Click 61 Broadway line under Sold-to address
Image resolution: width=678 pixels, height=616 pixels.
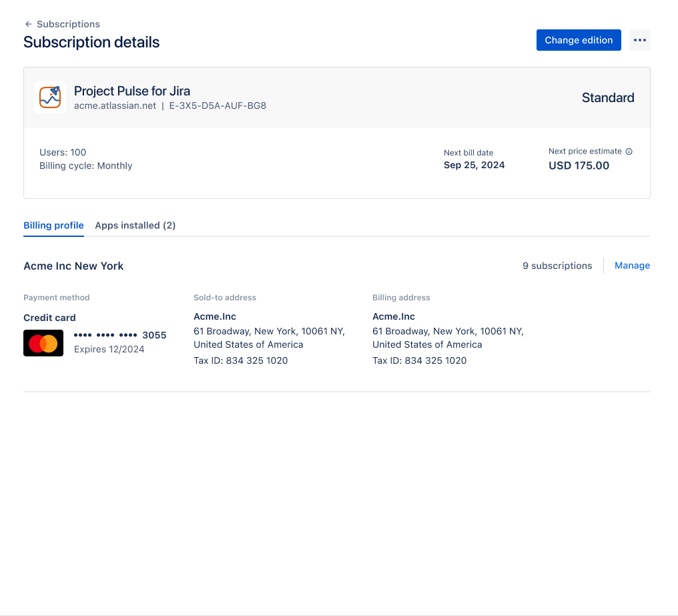pyautogui.click(x=269, y=332)
